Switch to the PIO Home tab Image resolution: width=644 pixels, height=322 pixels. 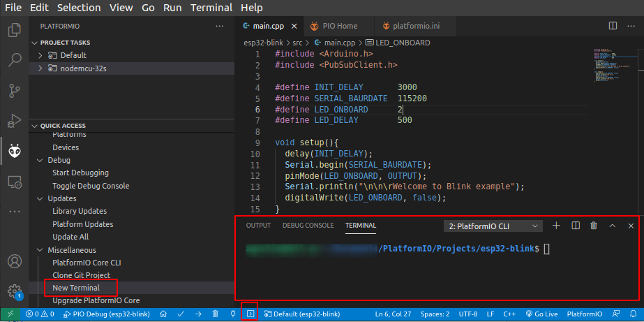(x=339, y=26)
